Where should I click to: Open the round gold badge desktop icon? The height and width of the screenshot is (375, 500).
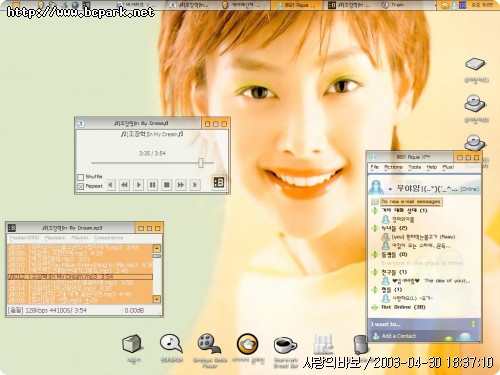click(x=247, y=344)
